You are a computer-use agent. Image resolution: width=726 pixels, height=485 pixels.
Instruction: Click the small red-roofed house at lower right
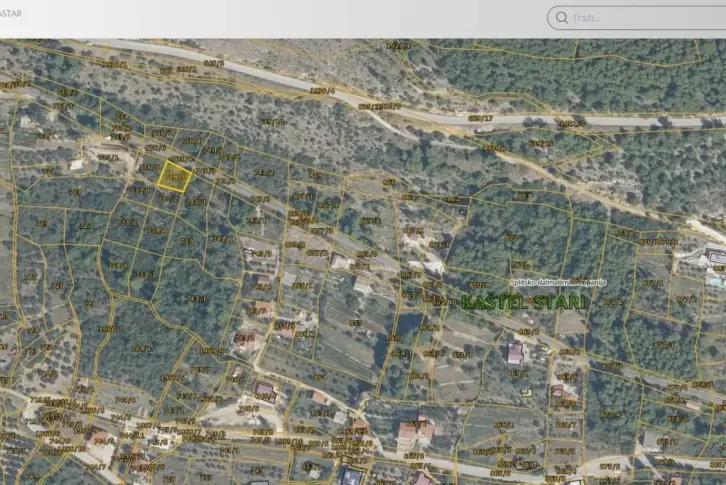click(558, 391)
